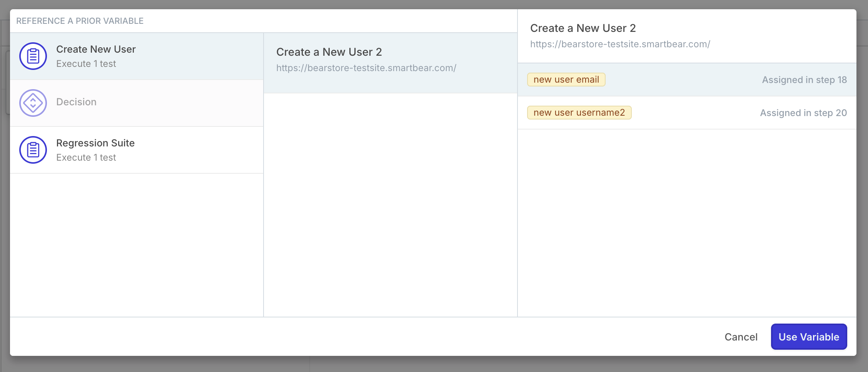Viewport: 868px width, 372px height.
Task: Click the URL in the right panel header
Action: [x=620, y=44]
